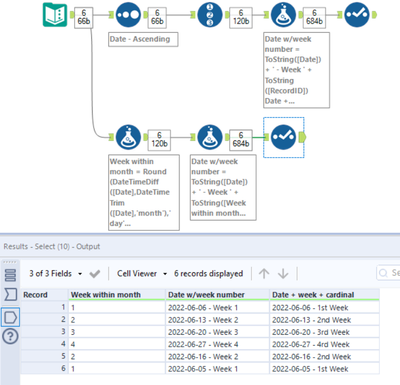Select cell 2022-06-05 - Week 1
Viewport: 400px width, 385px height.
tap(217, 369)
